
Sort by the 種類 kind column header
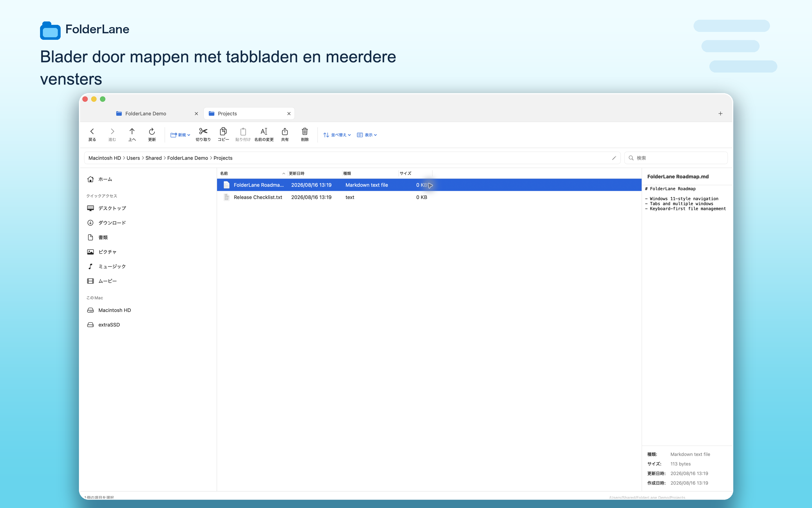370,173
